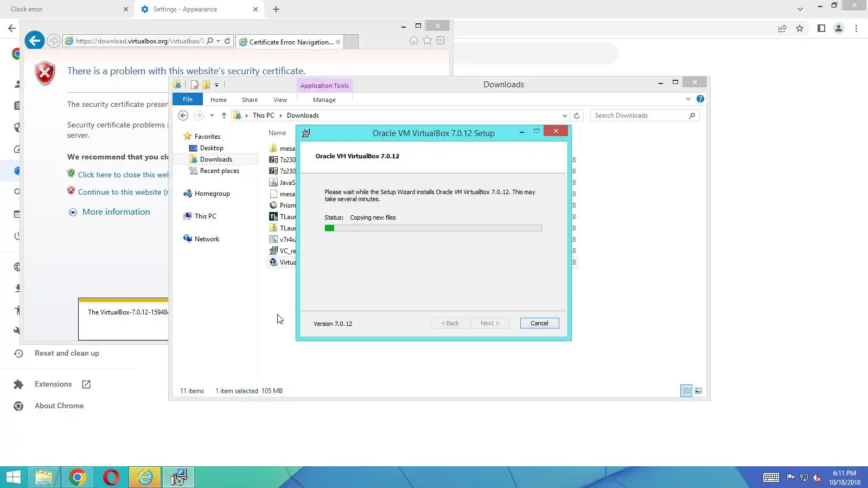
Task: Open About Chrome in settings sidebar
Action: (x=59, y=406)
